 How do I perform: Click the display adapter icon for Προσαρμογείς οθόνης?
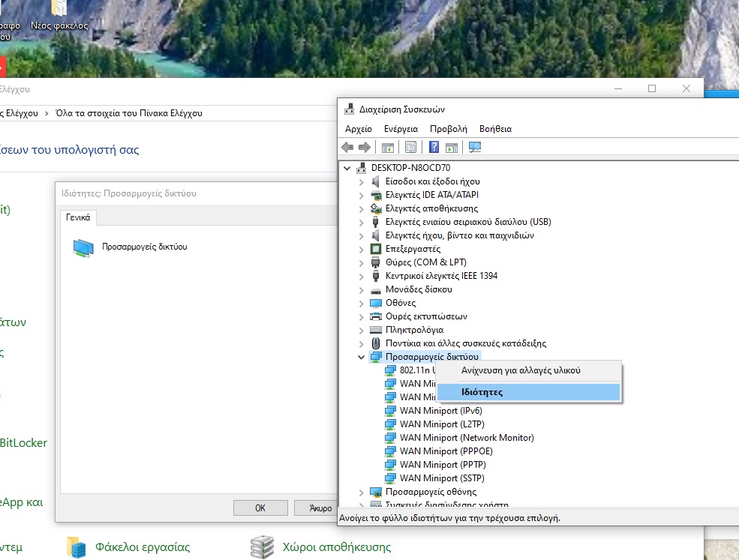376,493
